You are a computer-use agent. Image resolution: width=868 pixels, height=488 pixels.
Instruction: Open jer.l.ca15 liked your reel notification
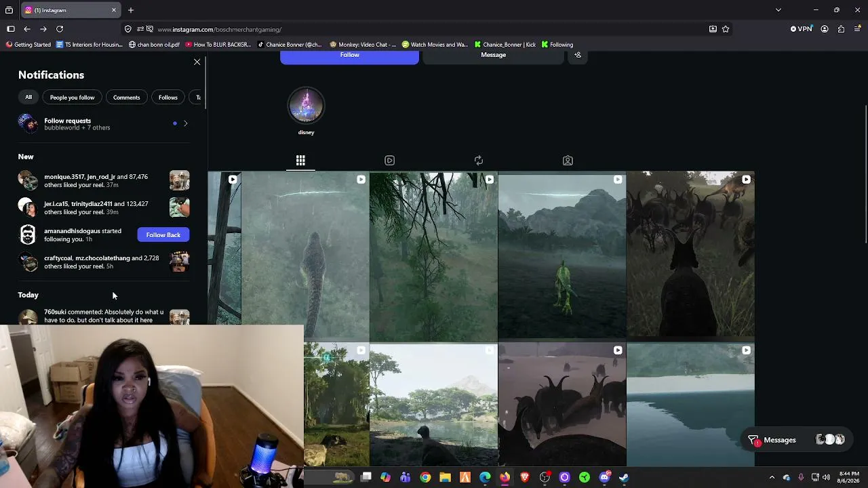[x=104, y=207]
